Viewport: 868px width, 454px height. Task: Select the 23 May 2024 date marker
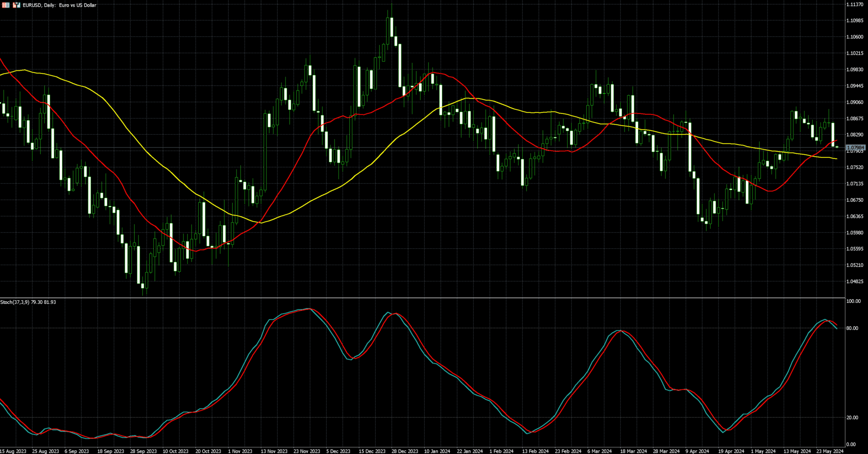coord(830,451)
